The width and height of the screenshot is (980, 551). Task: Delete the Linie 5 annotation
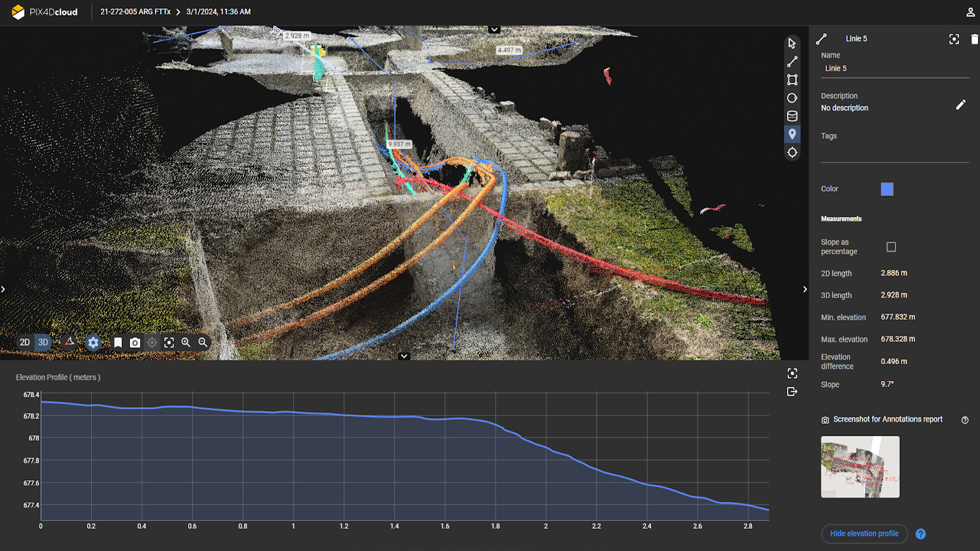[974, 39]
